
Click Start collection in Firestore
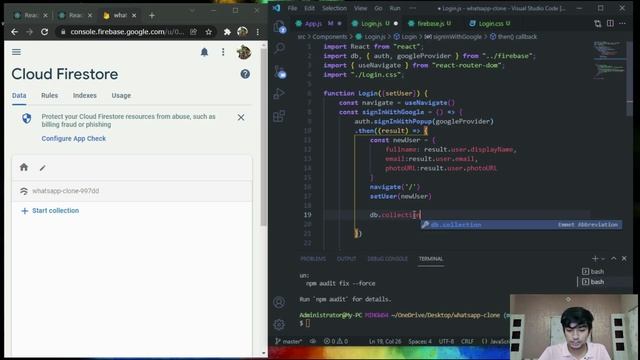(50, 211)
